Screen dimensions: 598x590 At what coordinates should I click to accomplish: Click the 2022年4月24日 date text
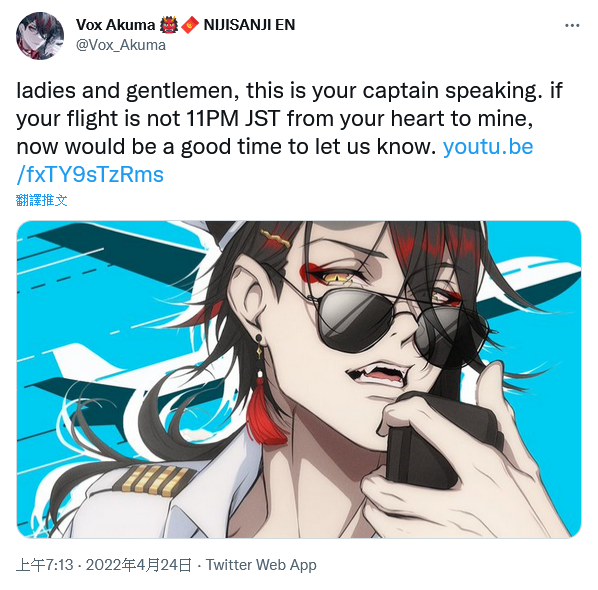[x=139, y=565]
